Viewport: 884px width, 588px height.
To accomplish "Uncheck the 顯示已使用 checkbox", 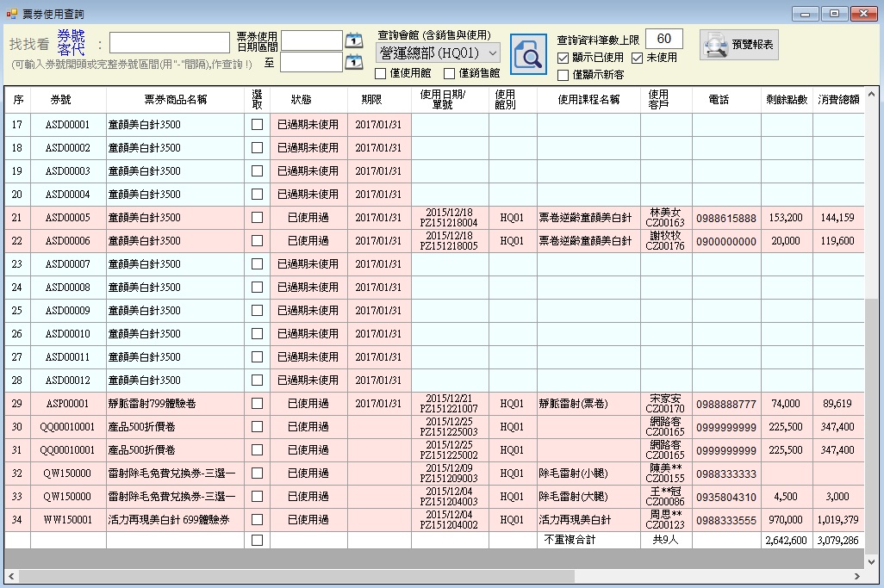I will (x=563, y=58).
